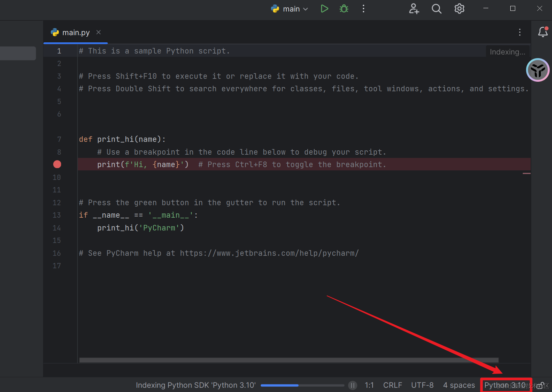Open editor tab options menu

tap(519, 32)
